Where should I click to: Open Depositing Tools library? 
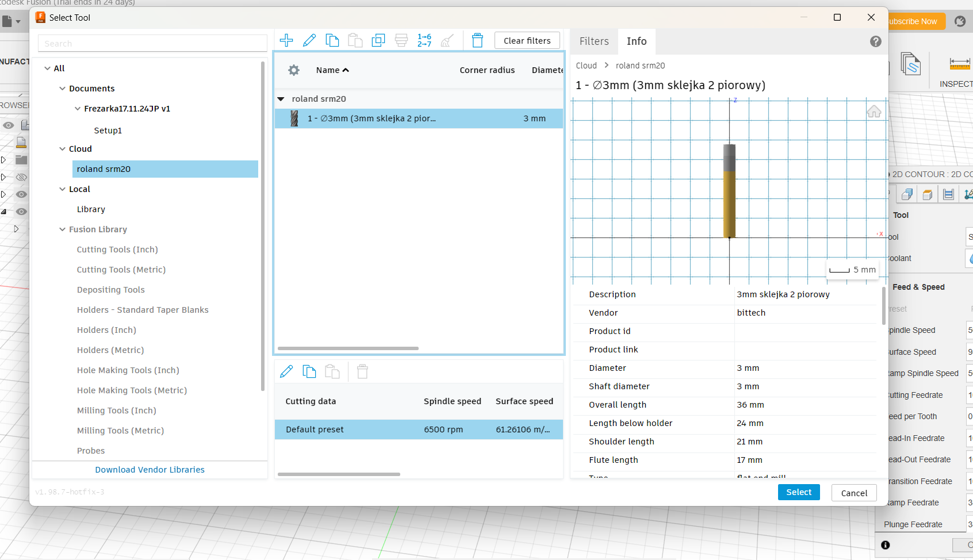[111, 290]
